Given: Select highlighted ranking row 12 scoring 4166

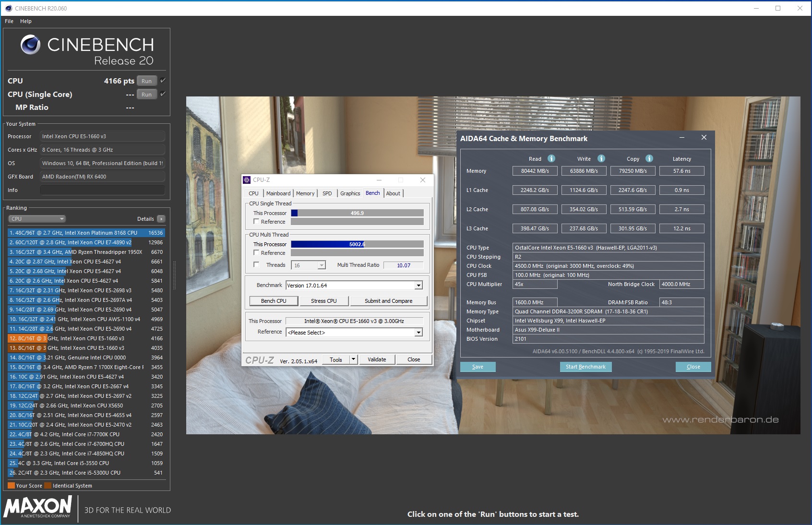Looking at the screenshot, I should [x=86, y=338].
